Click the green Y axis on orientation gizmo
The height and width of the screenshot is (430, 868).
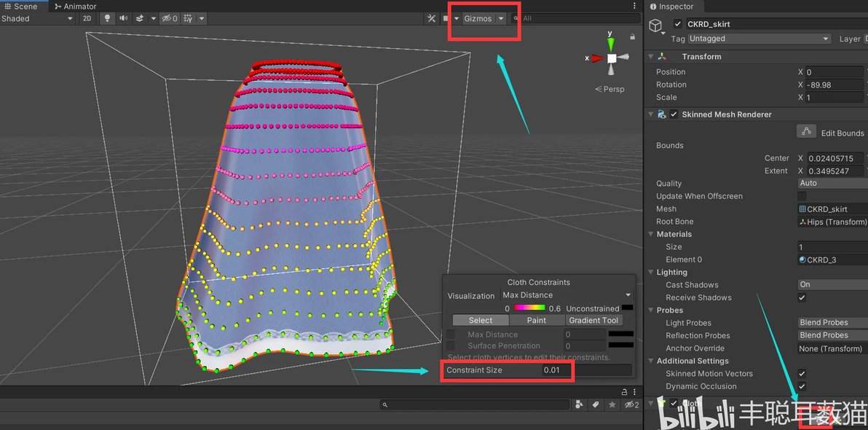click(611, 43)
